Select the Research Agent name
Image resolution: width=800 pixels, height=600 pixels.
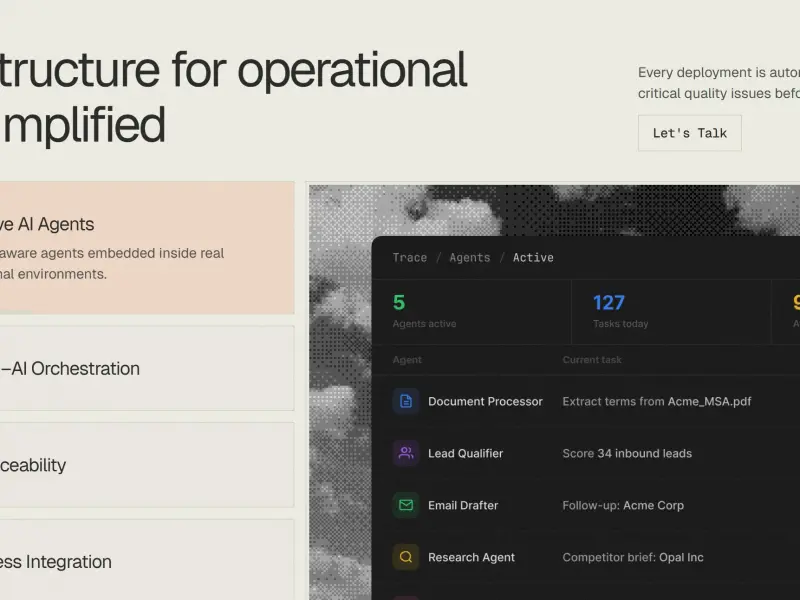click(471, 558)
